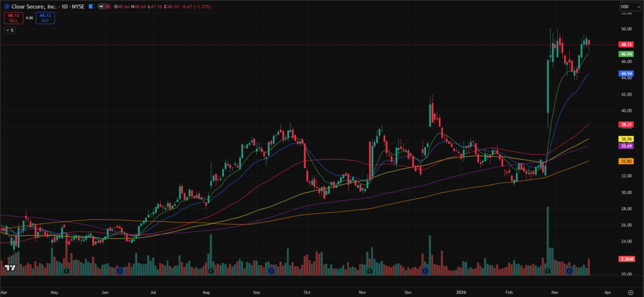Open the chart settings gear at bottom-right
This screenshot has height=297, width=644.
pyautogui.click(x=630, y=293)
